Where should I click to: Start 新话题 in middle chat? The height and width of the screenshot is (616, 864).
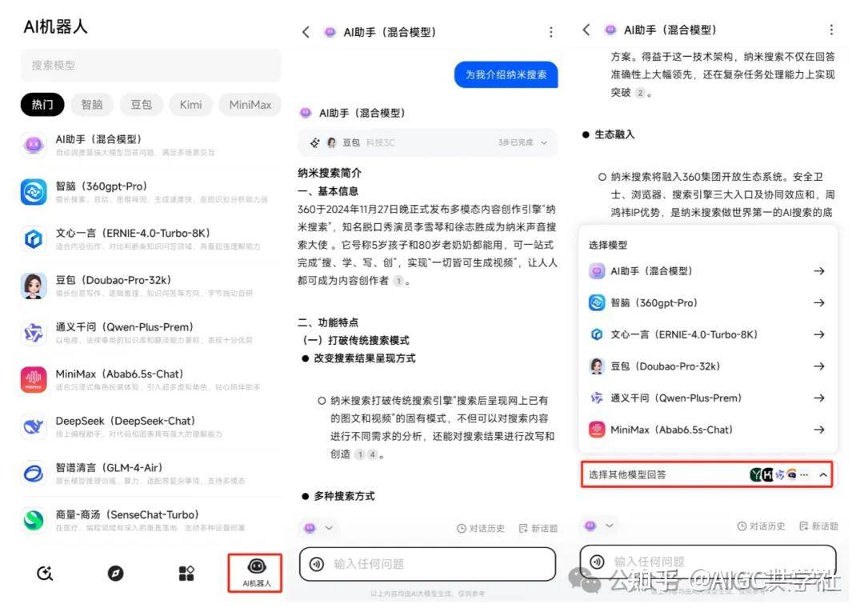(538, 528)
